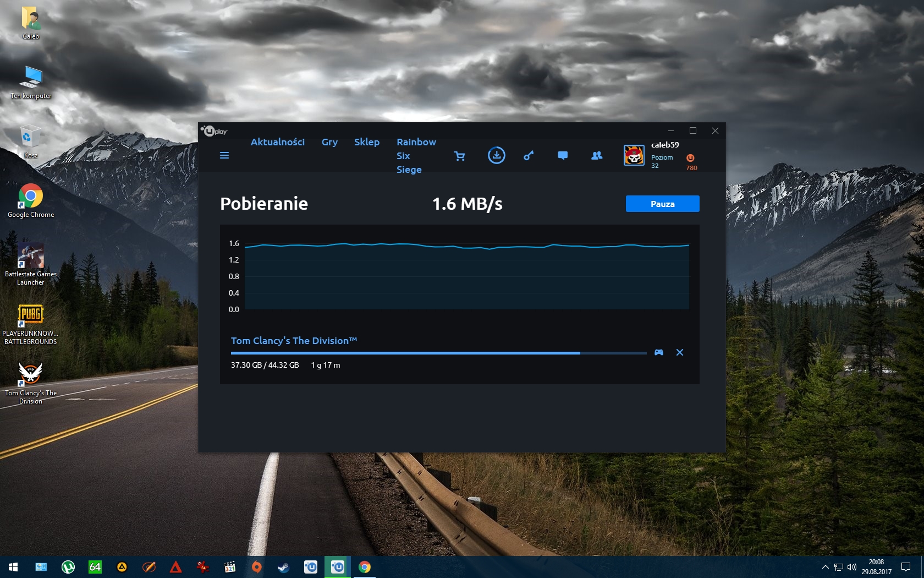Open the network icon in system tray

click(838, 567)
